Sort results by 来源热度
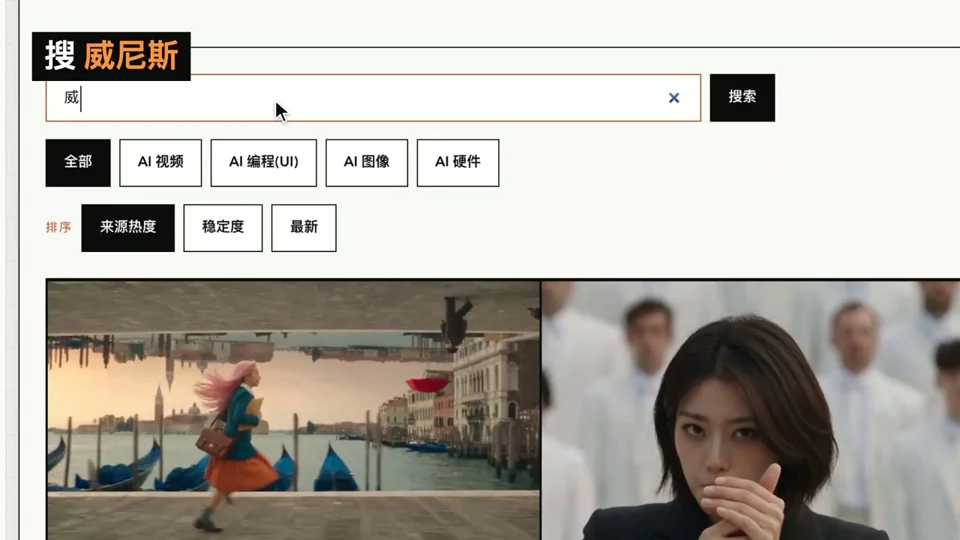960x540 pixels. [x=127, y=227]
